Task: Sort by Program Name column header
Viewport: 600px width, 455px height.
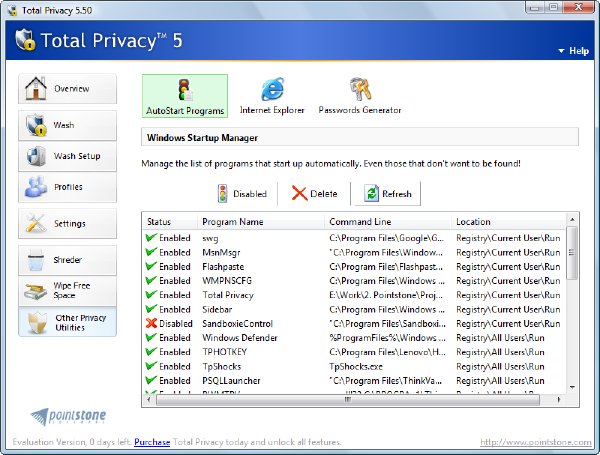Action: tap(261, 222)
